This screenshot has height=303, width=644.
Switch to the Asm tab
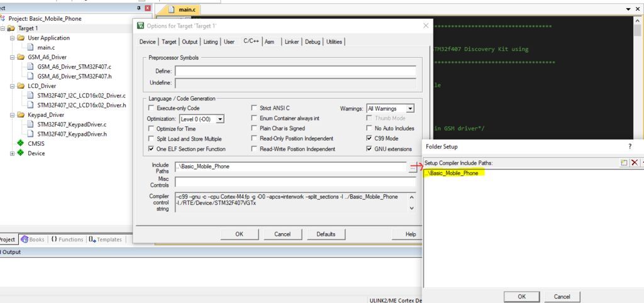[269, 42]
